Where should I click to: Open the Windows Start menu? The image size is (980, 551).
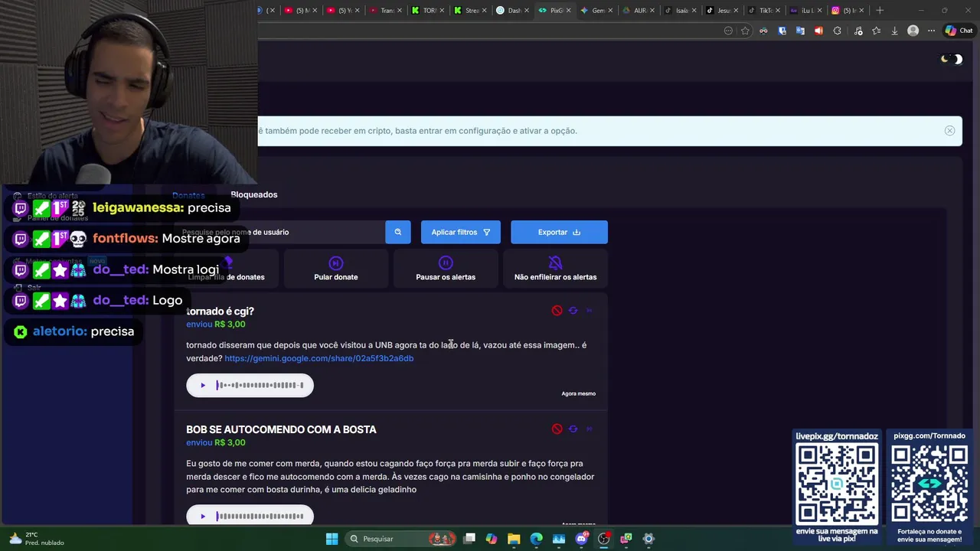pos(332,539)
